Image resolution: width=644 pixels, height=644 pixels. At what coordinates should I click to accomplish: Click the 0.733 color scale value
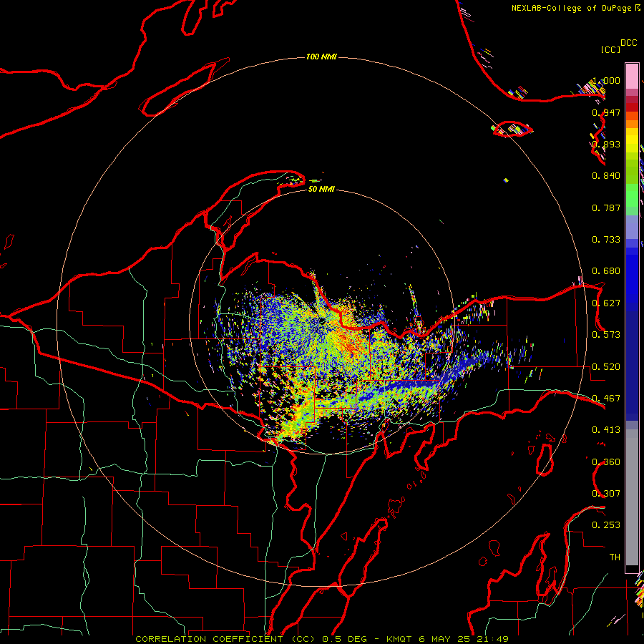[606, 240]
